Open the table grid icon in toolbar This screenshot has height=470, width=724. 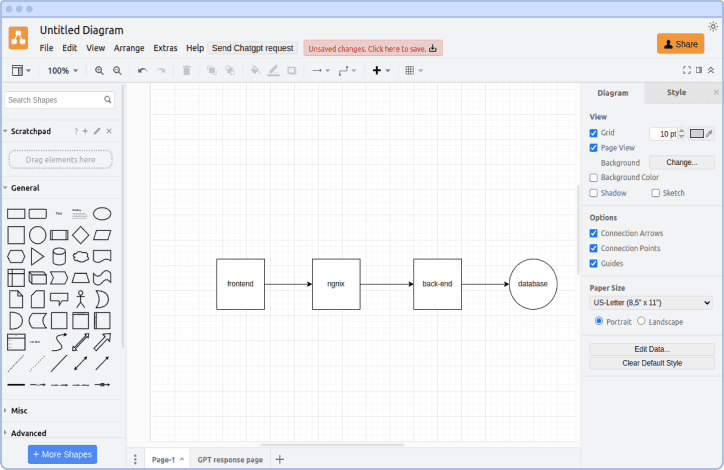pyautogui.click(x=410, y=71)
